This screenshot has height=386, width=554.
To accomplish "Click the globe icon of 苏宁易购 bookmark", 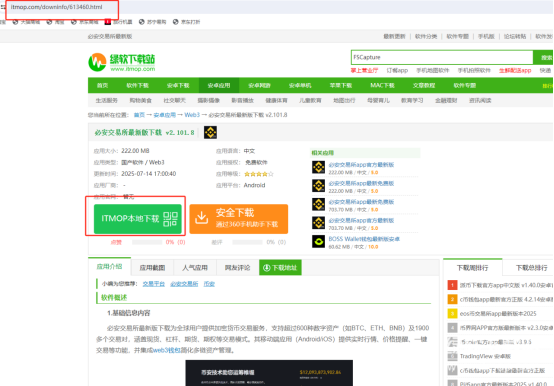I will pos(142,22).
